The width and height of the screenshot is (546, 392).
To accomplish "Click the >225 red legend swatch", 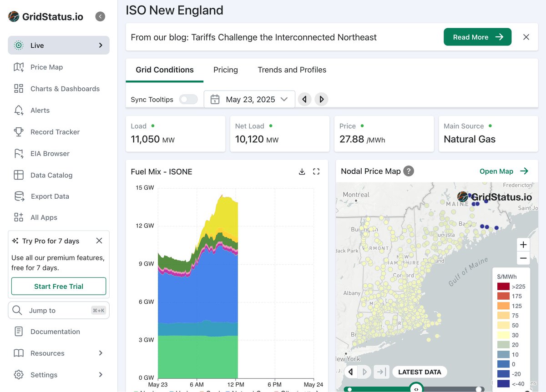I will (x=503, y=286).
